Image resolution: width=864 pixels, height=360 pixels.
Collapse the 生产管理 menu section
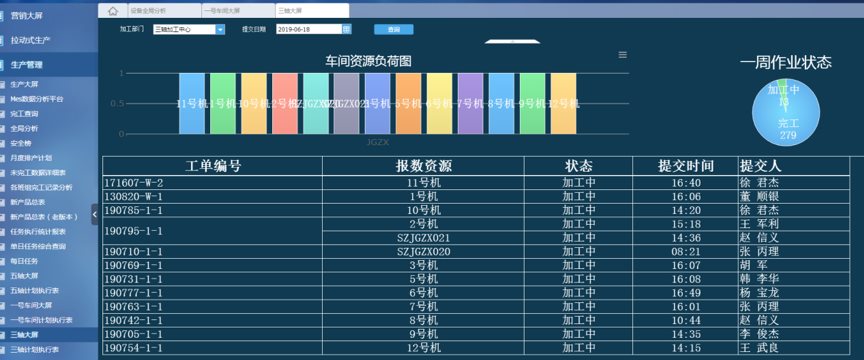[49, 65]
